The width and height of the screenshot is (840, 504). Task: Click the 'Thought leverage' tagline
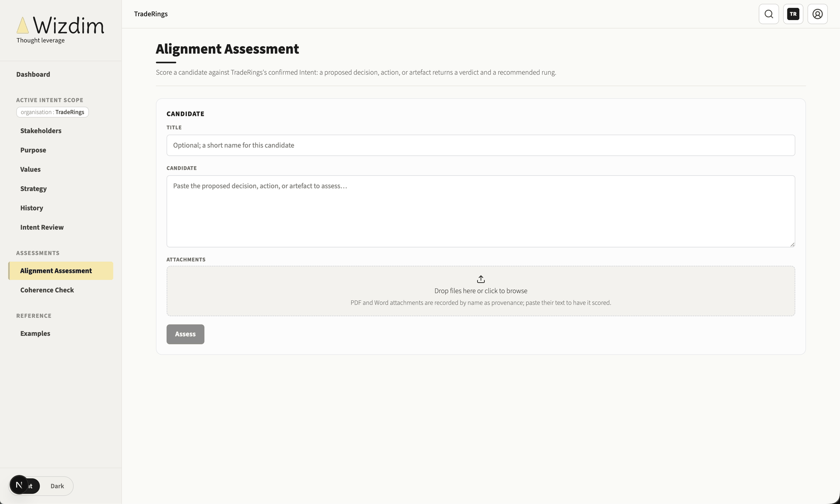click(41, 40)
